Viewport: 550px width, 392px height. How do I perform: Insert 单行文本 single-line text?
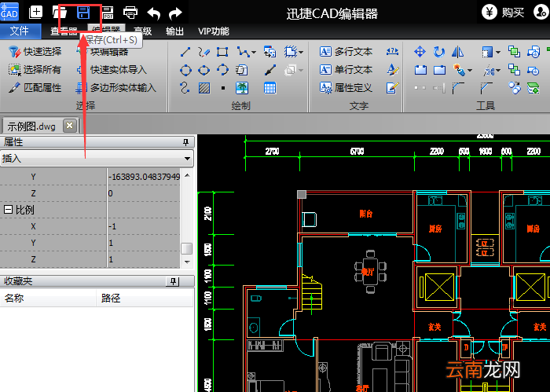click(346, 70)
